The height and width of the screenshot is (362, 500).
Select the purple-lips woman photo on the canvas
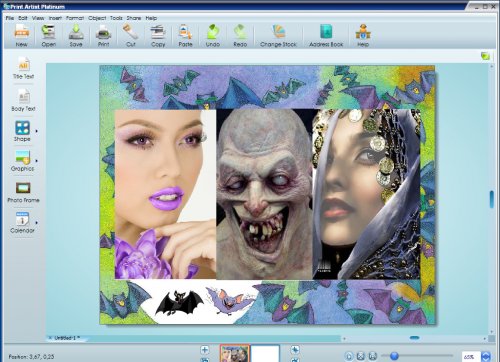(x=165, y=195)
